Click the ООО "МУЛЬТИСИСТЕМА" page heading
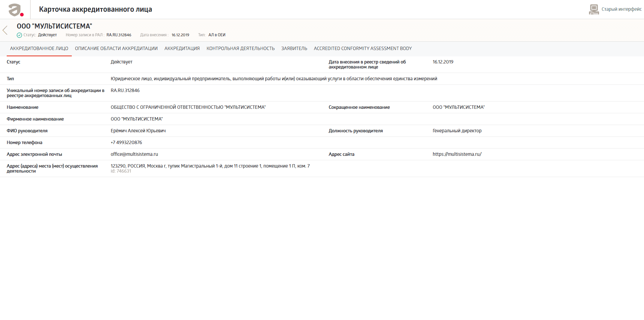 point(54,26)
